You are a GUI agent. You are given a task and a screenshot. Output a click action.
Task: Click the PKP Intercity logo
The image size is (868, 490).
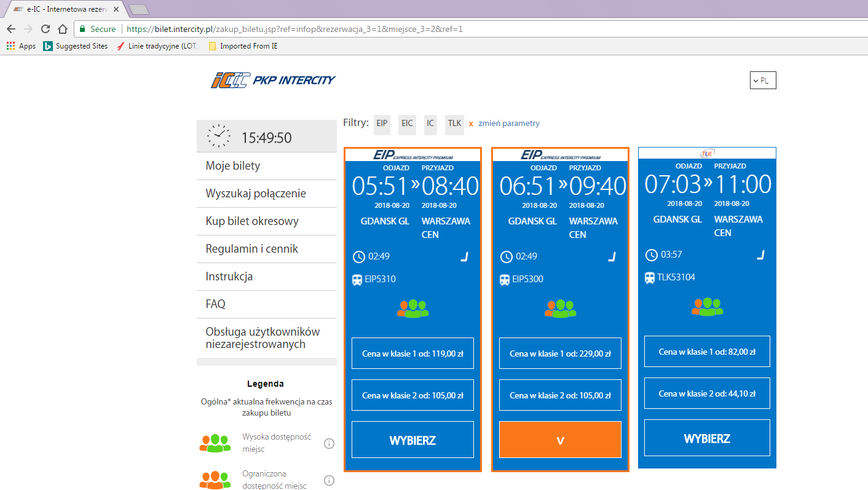273,80
